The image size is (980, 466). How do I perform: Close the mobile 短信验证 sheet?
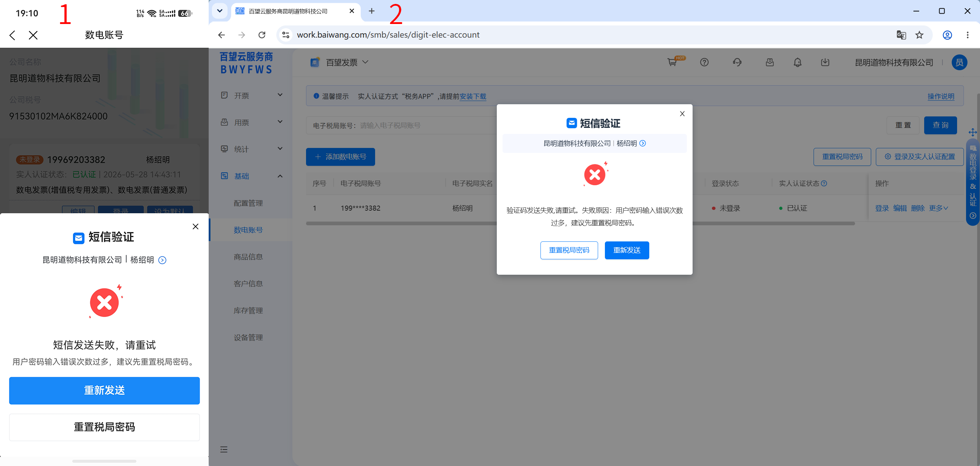click(x=195, y=226)
